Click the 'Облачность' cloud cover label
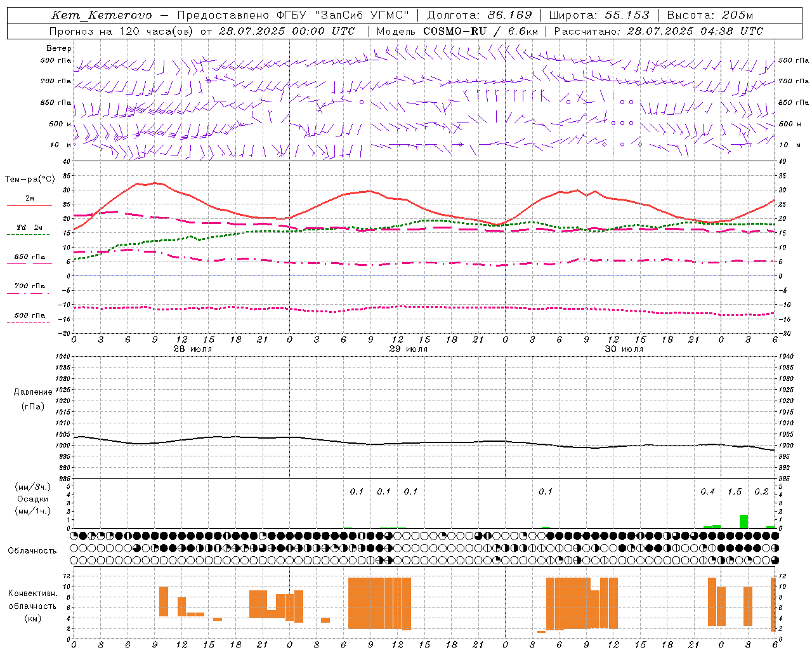Viewport: 812px width, 650px height. tap(32, 551)
